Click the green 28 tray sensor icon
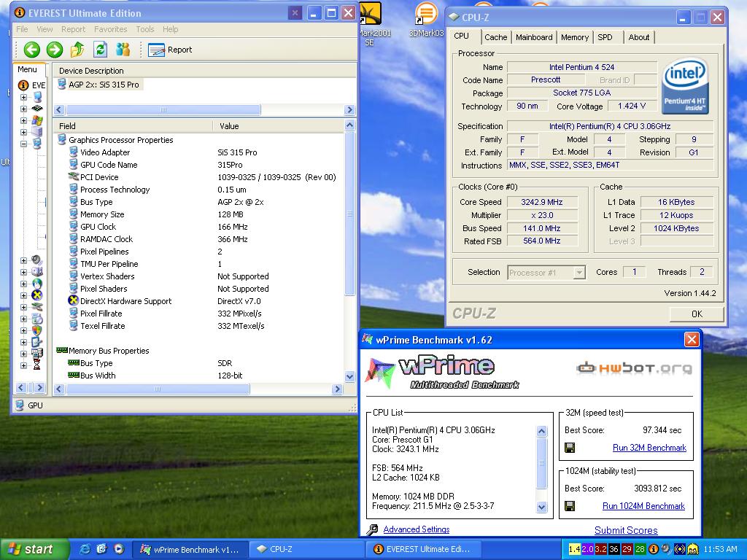This screenshot has width=747, height=560. (x=640, y=549)
